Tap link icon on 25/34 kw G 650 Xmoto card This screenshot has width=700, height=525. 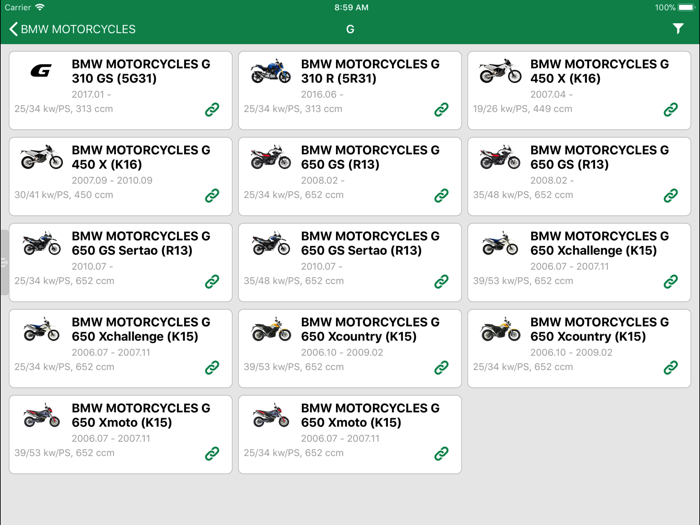click(x=441, y=453)
